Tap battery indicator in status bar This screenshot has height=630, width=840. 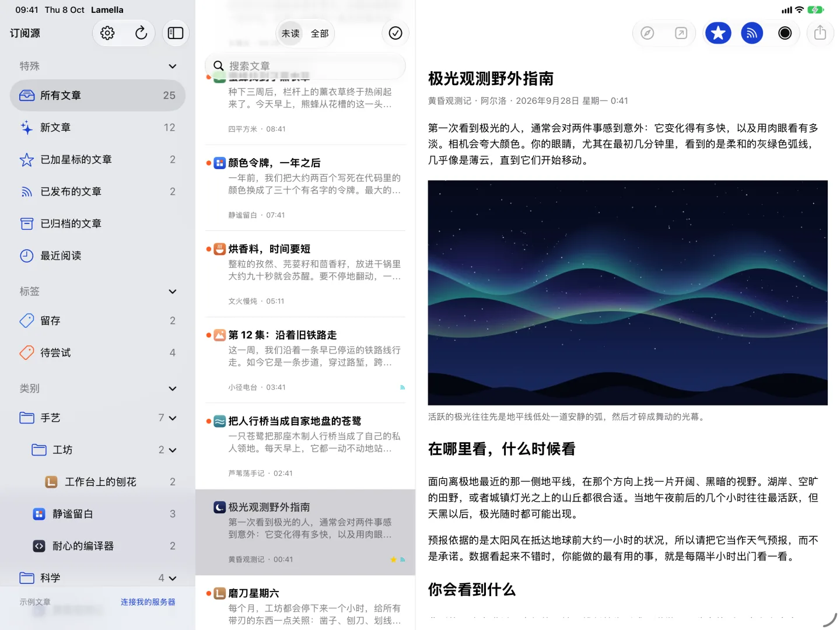pos(815,10)
